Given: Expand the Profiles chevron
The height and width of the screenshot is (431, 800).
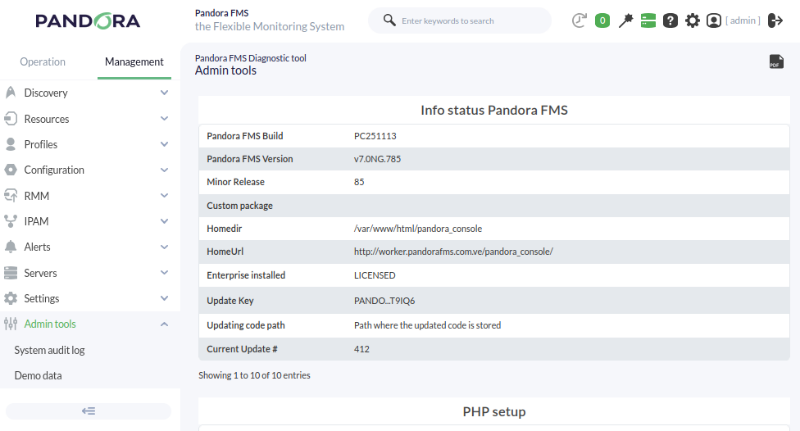Looking at the screenshot, I should click(x=164, y=144).
